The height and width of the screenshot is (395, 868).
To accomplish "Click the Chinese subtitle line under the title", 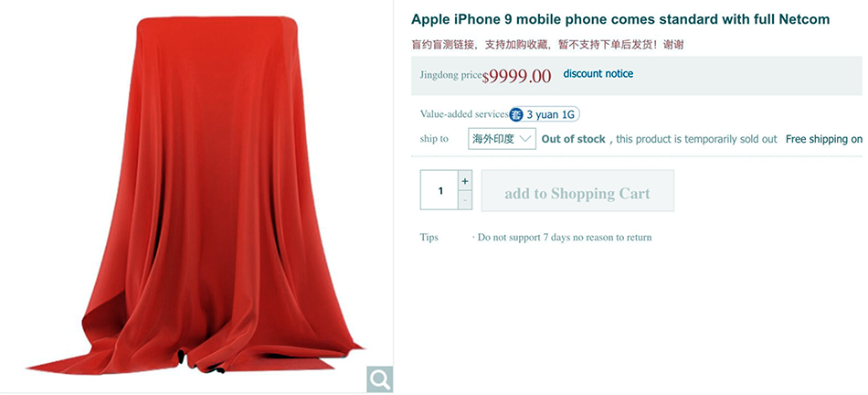I will pyautogui.click(x=547, y=45).
